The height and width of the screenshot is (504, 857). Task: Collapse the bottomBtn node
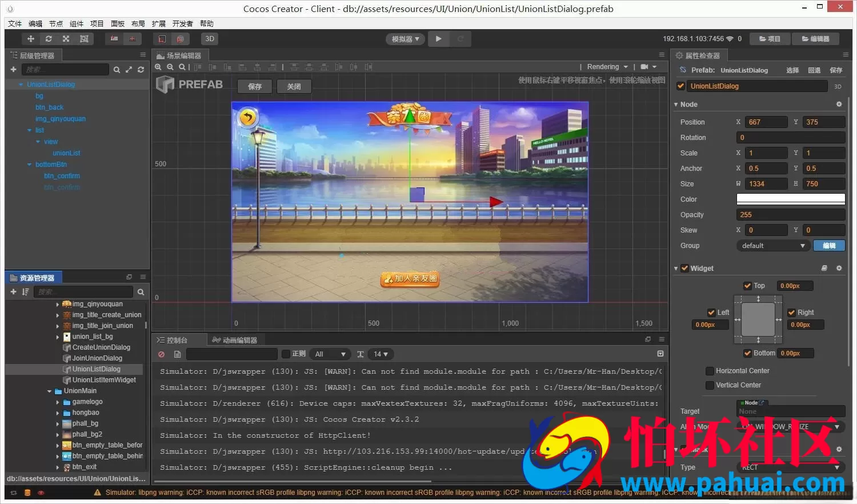pos(30,165)
